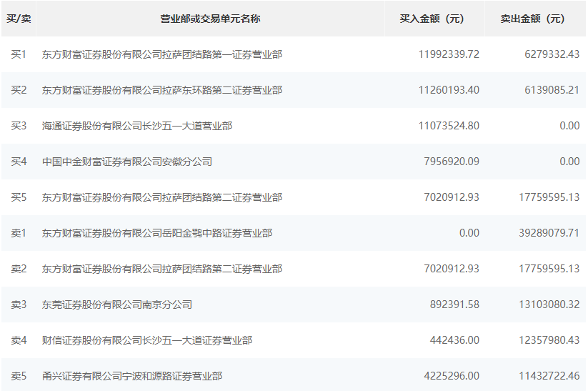Viewport: 588px width, 391px height.
Task: Click the 0.00 buy amount in 卖1 row
Action: [469, 233]
